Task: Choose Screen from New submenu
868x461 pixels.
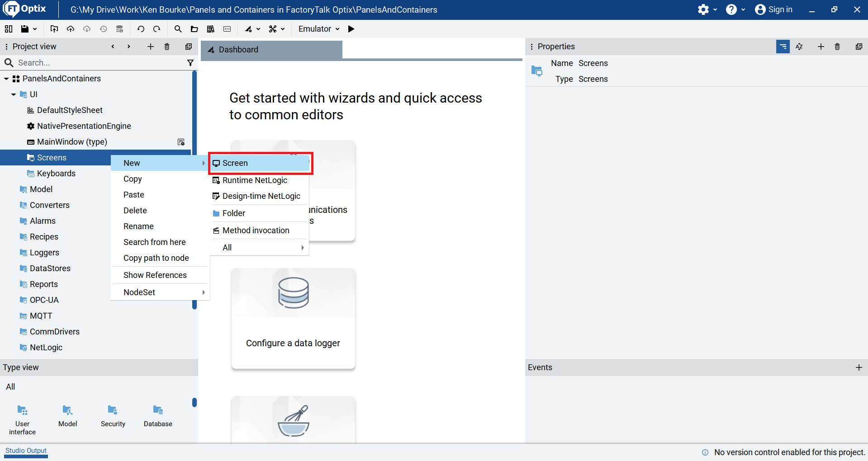Action: [x=260, y=163]
